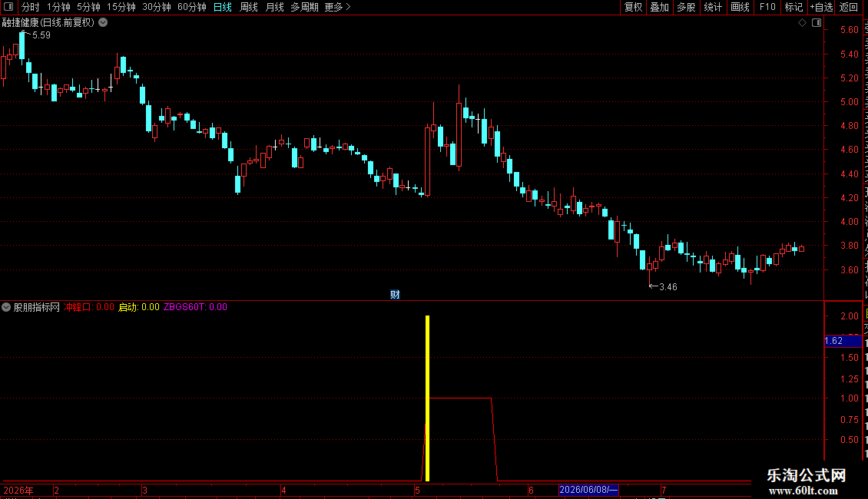Open the 复权 adjustment menu
Screen dimensions: 868x499
coord(633,7)
